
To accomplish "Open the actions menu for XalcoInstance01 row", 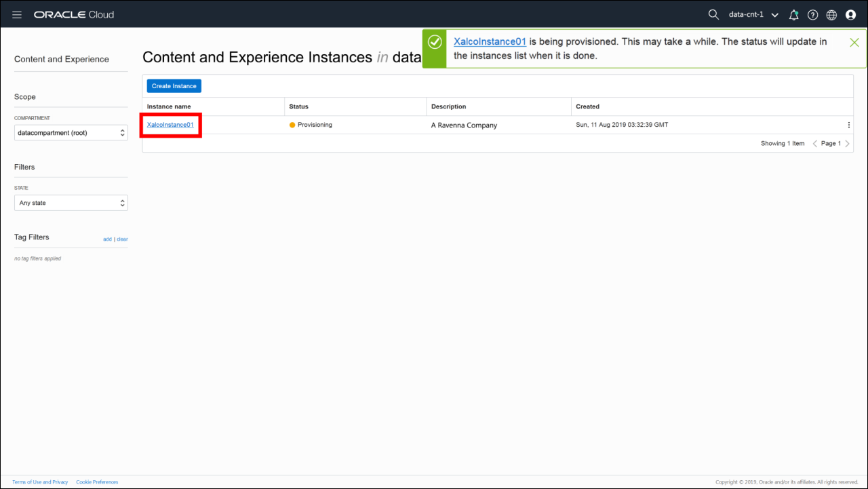I will click(x=849, y=125).
